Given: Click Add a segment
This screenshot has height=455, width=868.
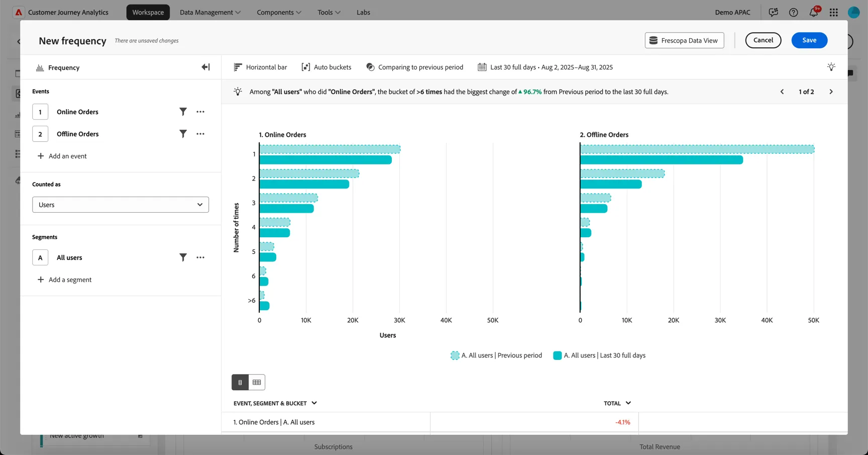Looking at the screenshot, I should tap(64, 280).
